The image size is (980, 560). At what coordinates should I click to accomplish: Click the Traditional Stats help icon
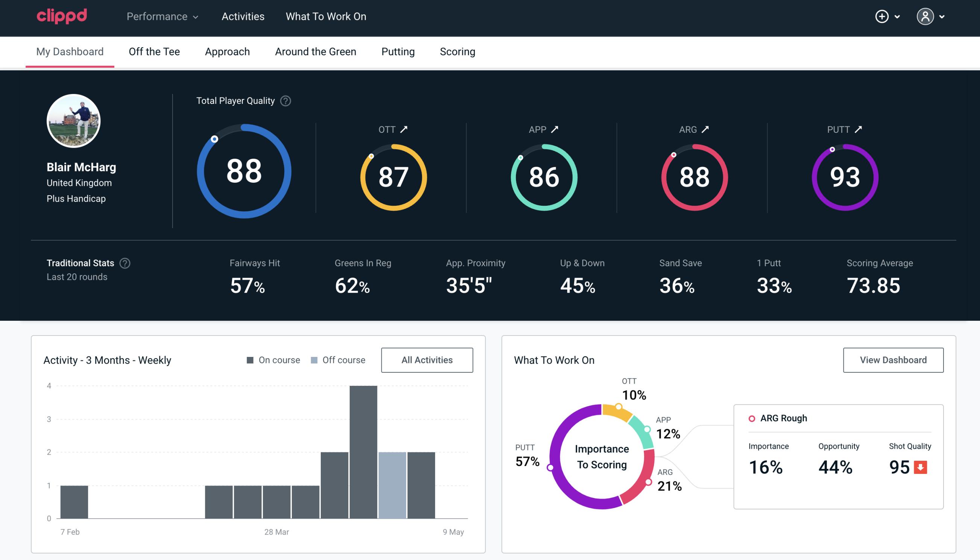(125, 263)
